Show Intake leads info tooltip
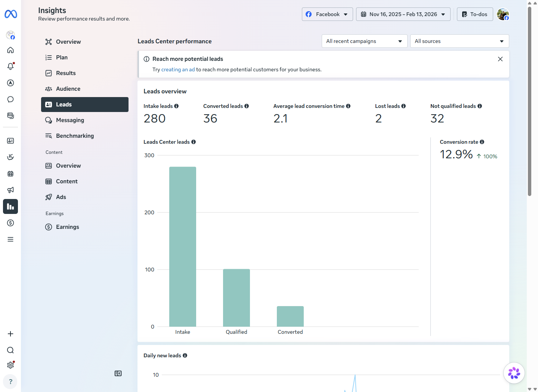Image resolution: width=538 pixels, height=392 pixels. 176,106
